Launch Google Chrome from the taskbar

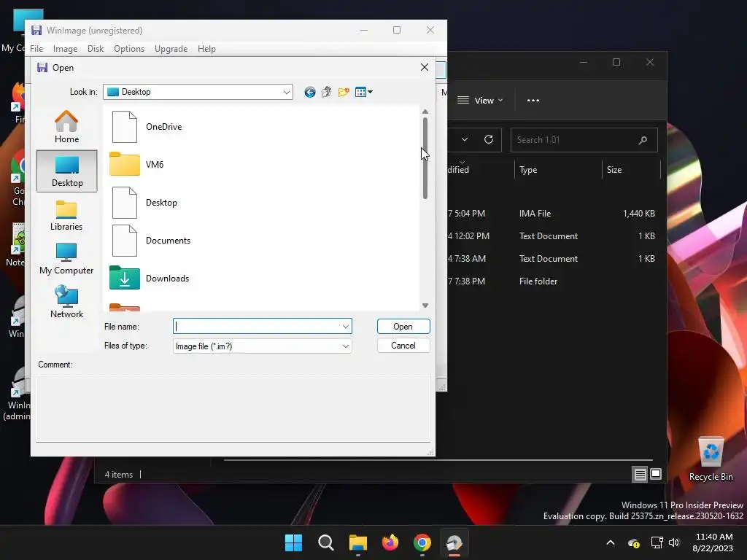[x=422, y=542]
